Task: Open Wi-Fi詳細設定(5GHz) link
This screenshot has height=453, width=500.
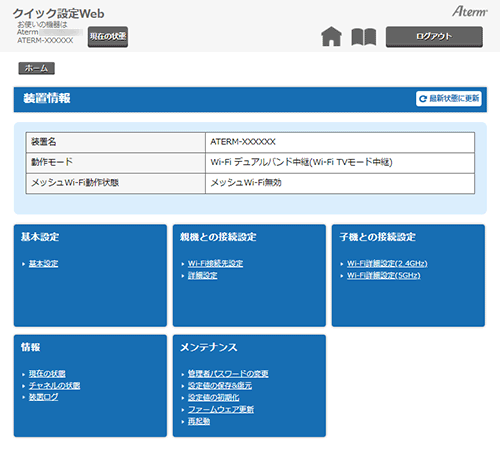Action: click(384, 275)
